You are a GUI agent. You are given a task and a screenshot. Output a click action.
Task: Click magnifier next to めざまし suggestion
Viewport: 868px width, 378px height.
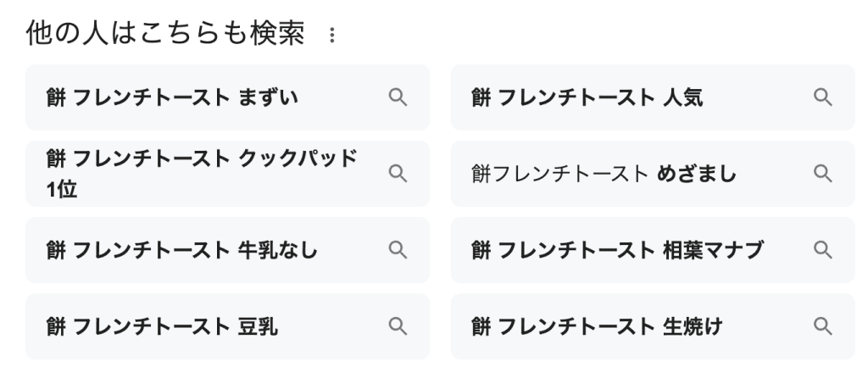click(x=822, y=174)
